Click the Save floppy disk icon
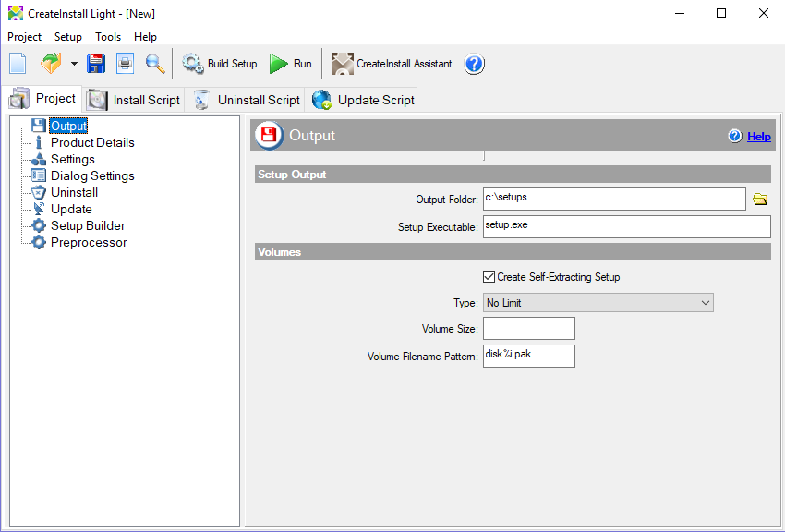This screenshot has width=785, height=532. (x=96, y=64)
